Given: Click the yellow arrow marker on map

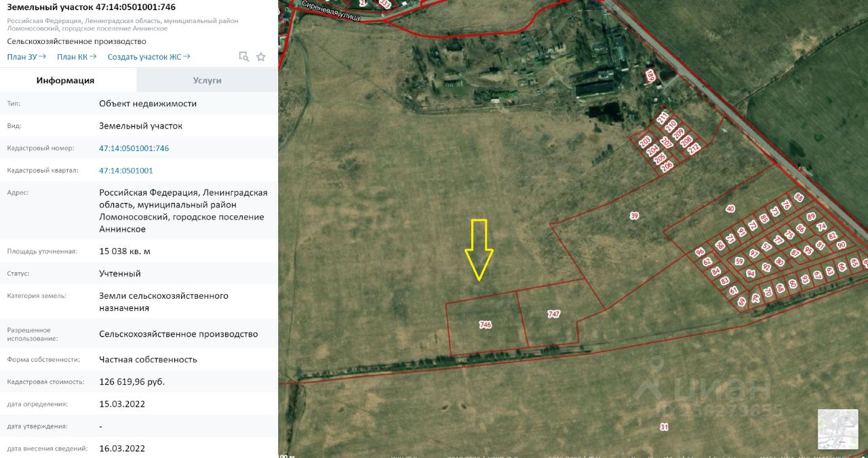Looking at the screenshot, I should click(x=479, y=249).
